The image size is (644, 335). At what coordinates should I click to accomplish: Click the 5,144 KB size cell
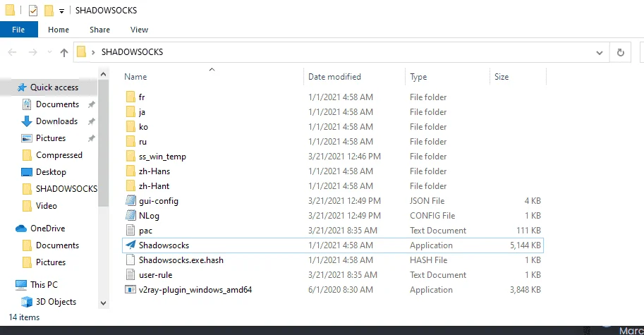tap(525, 245)
